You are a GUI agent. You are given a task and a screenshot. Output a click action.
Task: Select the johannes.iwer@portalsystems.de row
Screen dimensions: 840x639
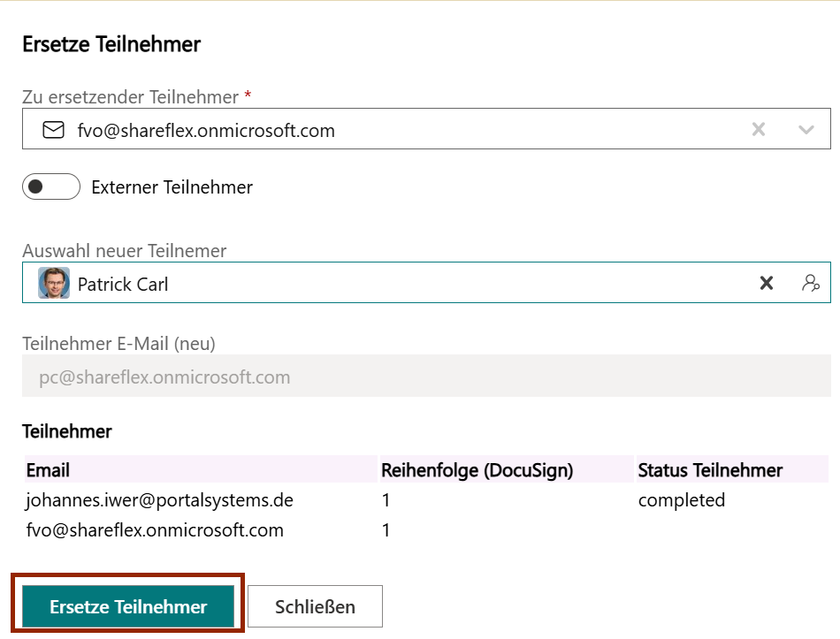(159, 500)
